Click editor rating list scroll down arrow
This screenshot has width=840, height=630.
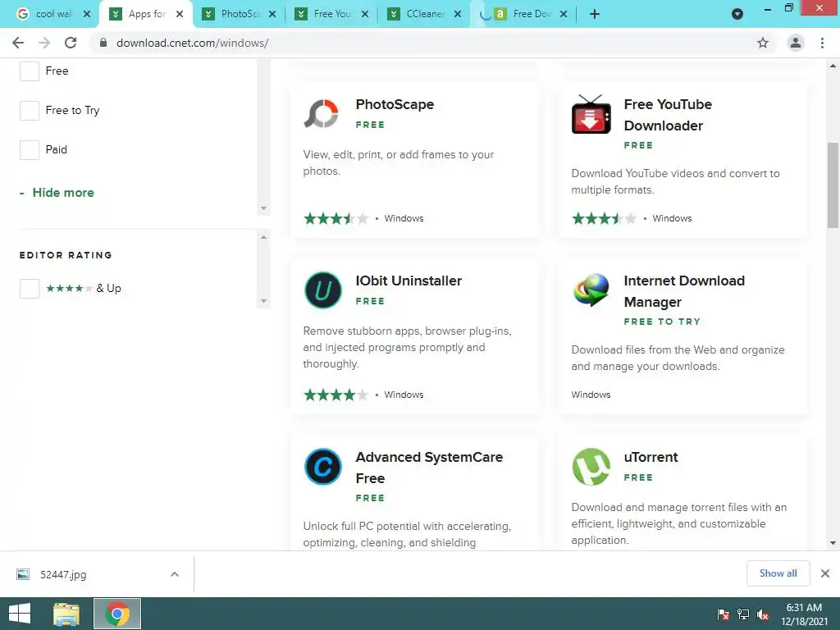[263, 301]
